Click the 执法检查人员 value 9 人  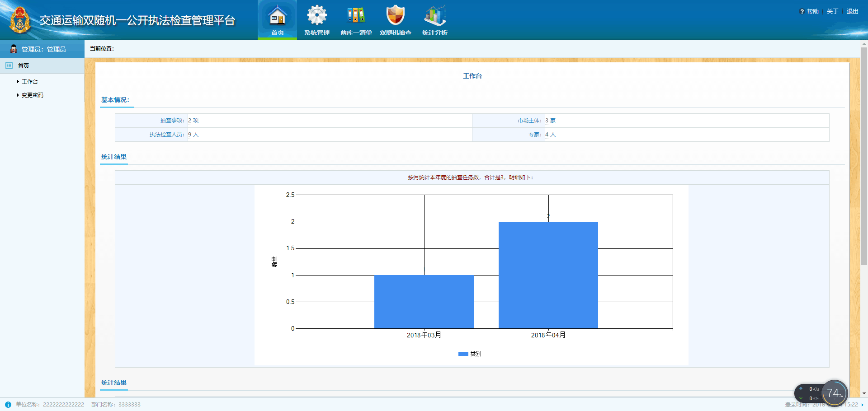coord(193,135)
